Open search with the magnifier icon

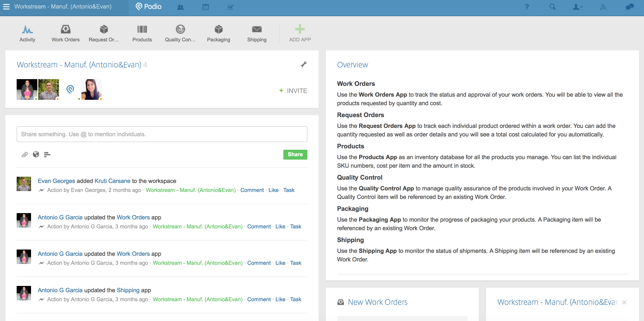click(x=552, y=7)
